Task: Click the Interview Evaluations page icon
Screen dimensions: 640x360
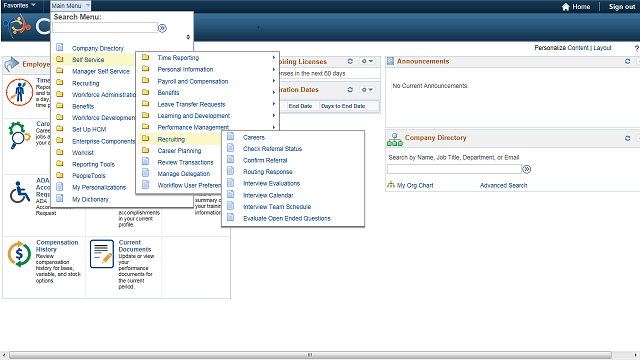Action: (x=231, y=183)
